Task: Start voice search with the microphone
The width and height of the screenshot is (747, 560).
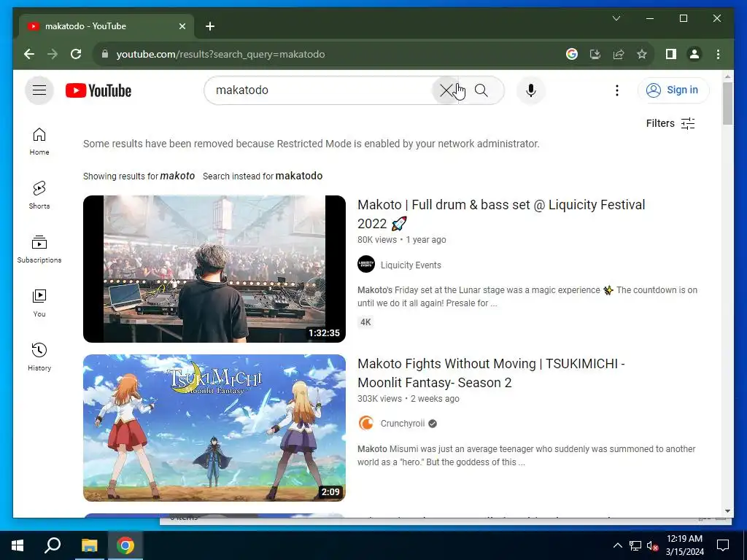Action: tap(531, 90)
